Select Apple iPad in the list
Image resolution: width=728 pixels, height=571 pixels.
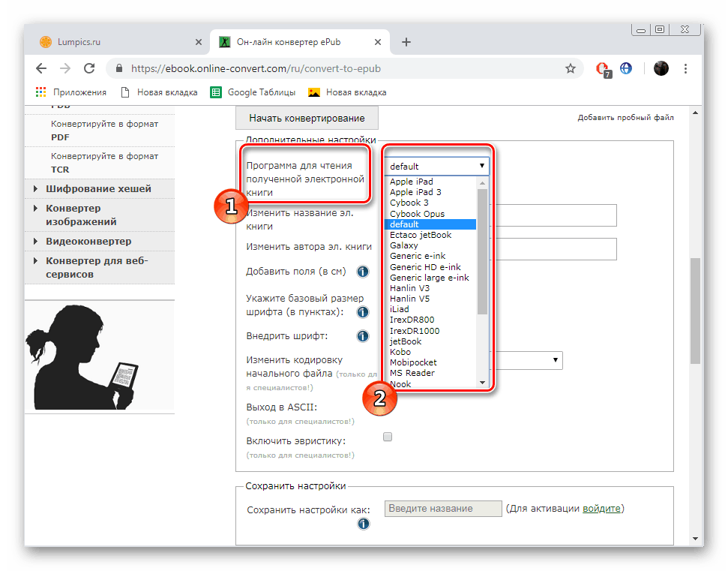pos(430,182)
